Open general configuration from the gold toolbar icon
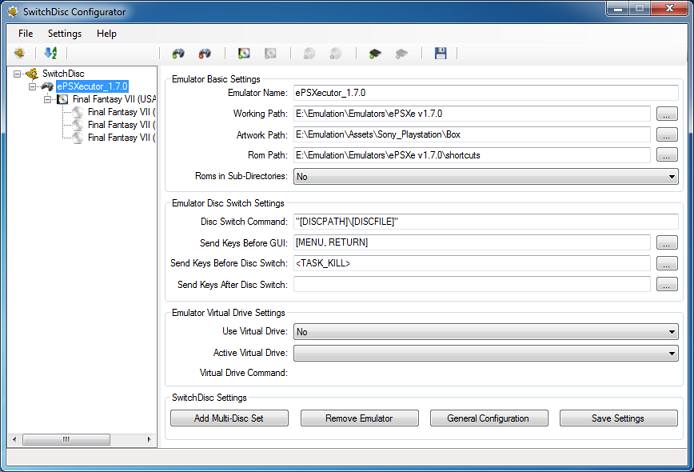This screenshot has height=472, width=694. [x=19, y=53]
